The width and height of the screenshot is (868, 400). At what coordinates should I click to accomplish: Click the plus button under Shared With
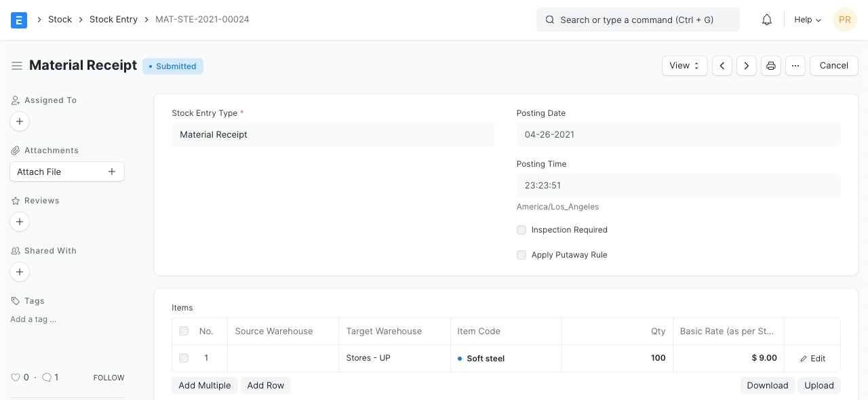pos(20,272)
